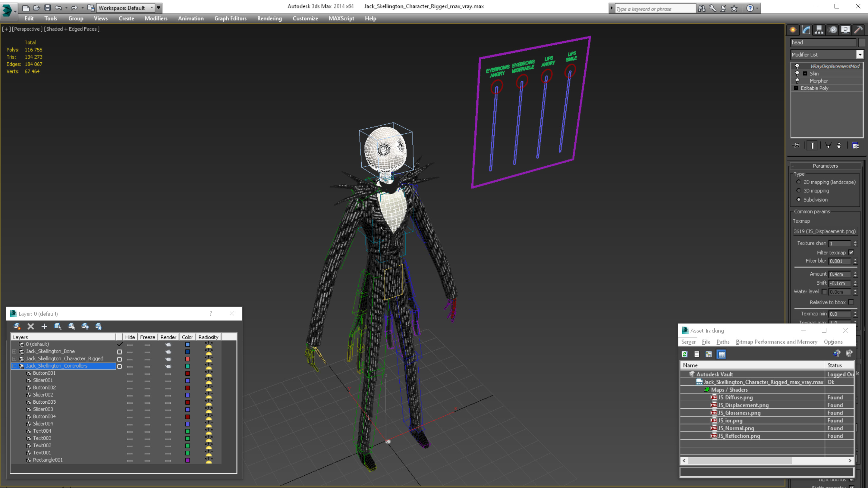Click color swatch for Rectangle001 object

pyautogui.click(x=188, y=460)
